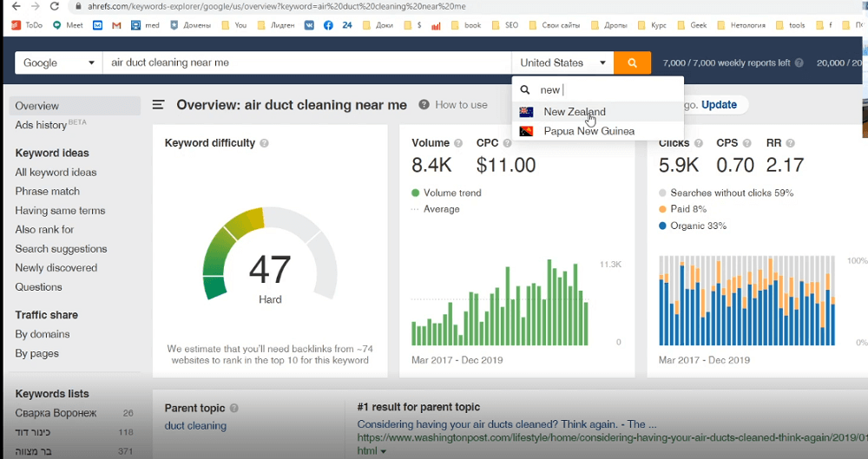The image size is (868, 459).
Task: Open the Лидген bookmarks folder
Action: pyautogui.click(x=276, y=25)
